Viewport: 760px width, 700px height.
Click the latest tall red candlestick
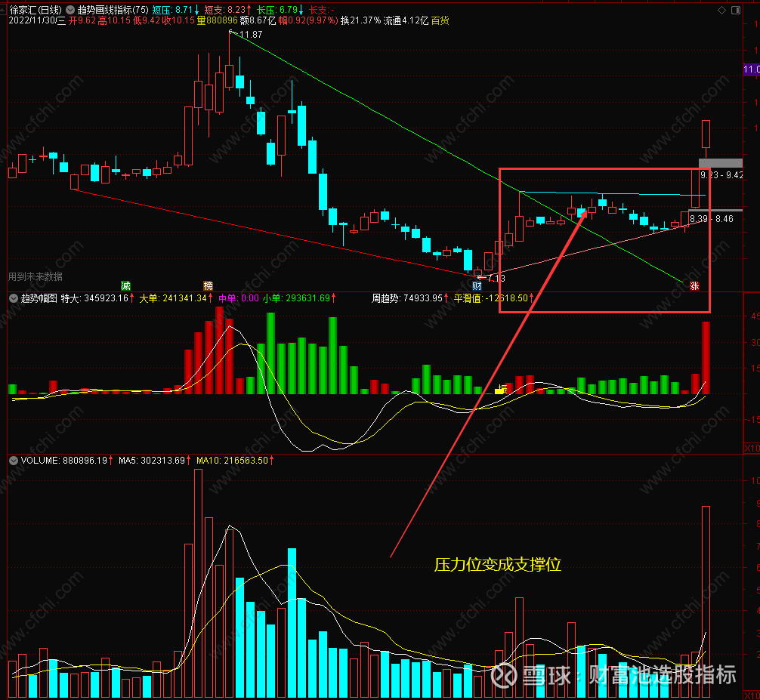click(706, 134)
